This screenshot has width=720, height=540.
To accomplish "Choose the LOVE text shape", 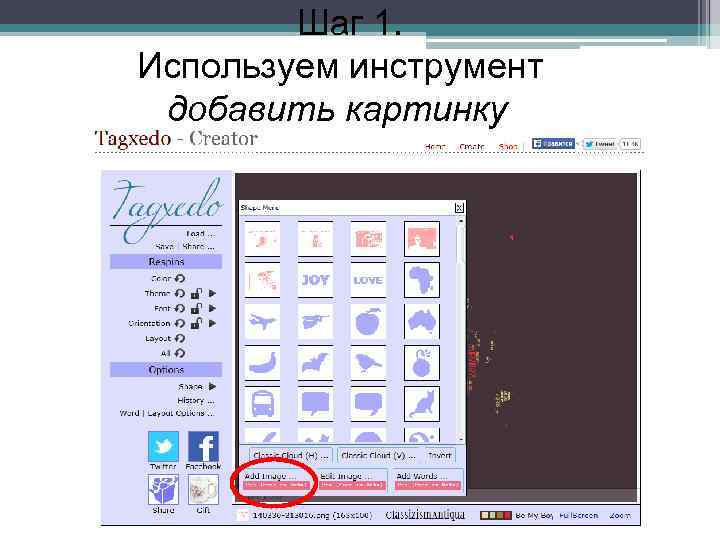I will click(368, 280).
